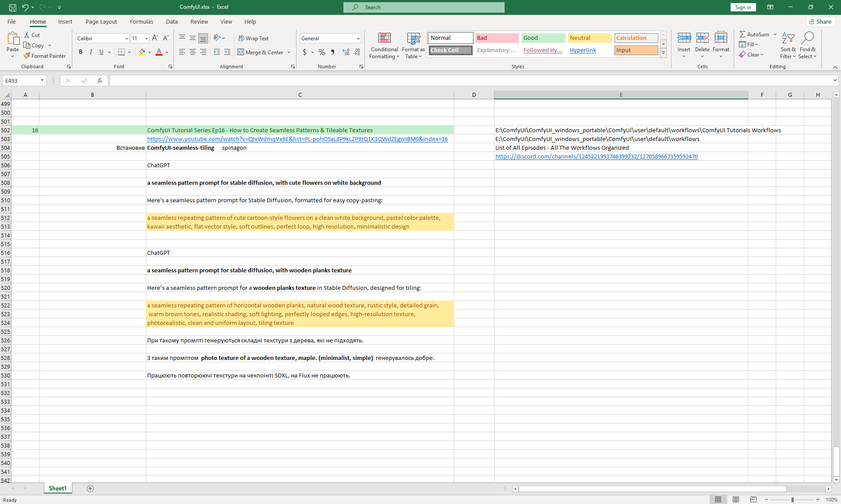Click the Search box in title bar
The image size is (841, 504).
click(x=424, y=7)
